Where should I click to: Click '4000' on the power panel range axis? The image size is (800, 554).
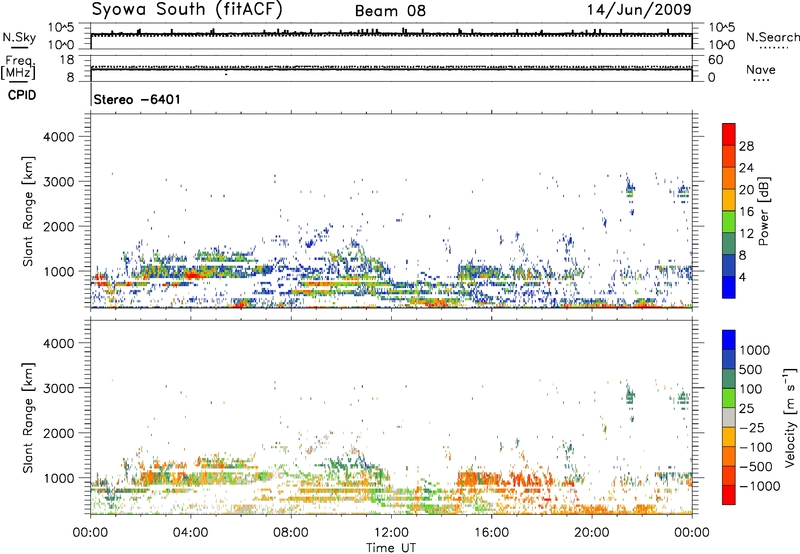tap(59, 137)
